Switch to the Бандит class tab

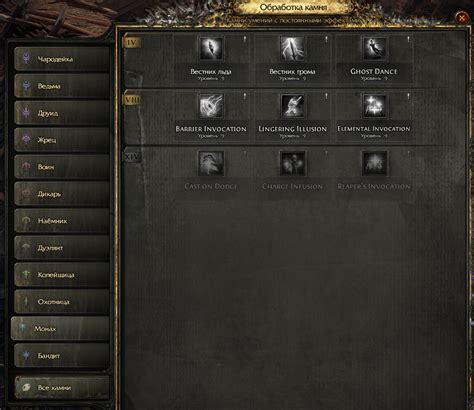coord(62,356)
